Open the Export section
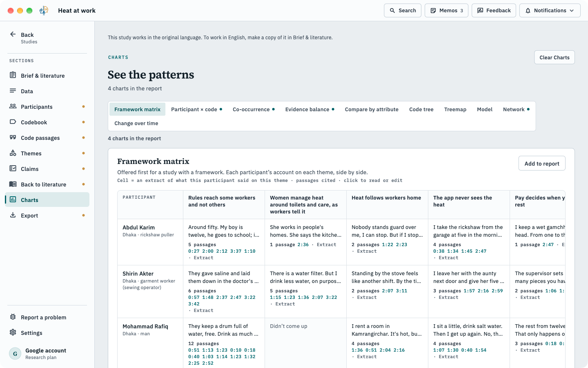 (x=47, y=215)
